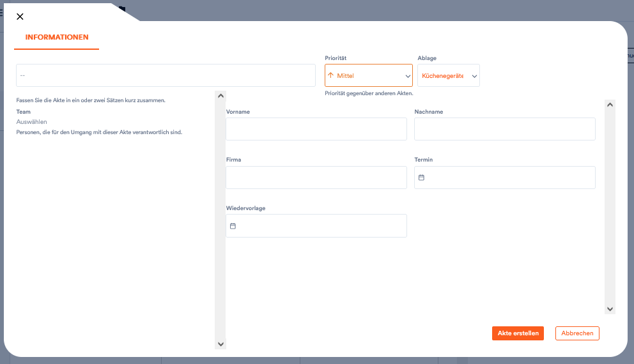Click the Nachname input field
Viewport: 634px width, 364px height.
505,129
